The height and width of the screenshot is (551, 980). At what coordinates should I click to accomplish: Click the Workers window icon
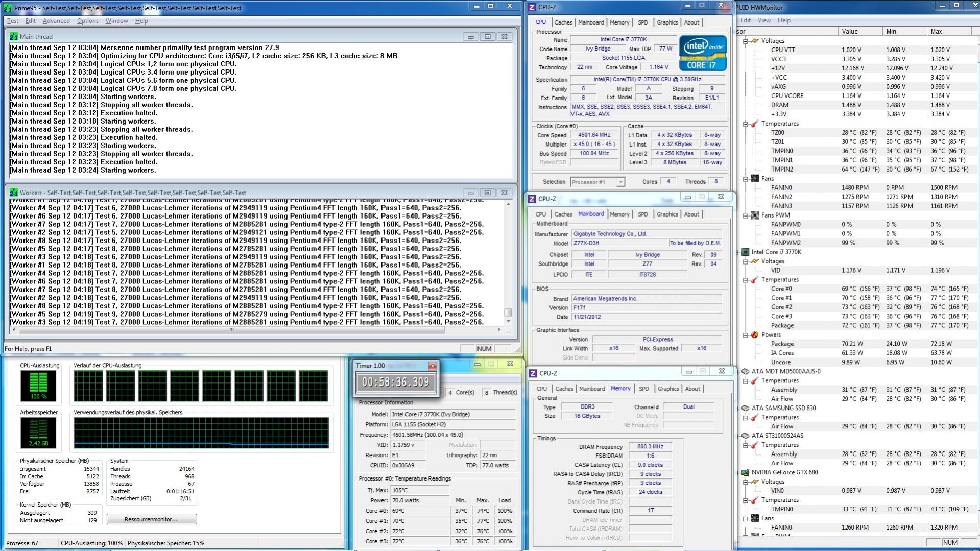(x=13, y=193)
